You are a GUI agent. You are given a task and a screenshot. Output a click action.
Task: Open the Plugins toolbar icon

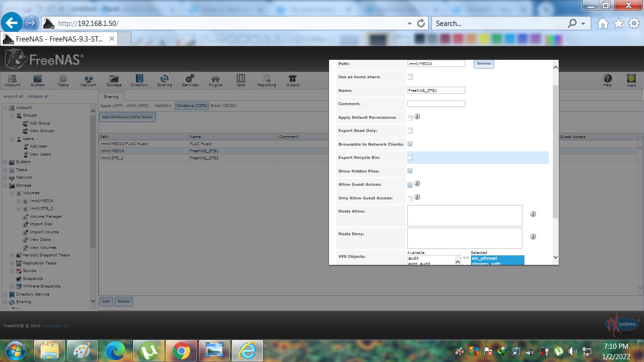[215, 81]
